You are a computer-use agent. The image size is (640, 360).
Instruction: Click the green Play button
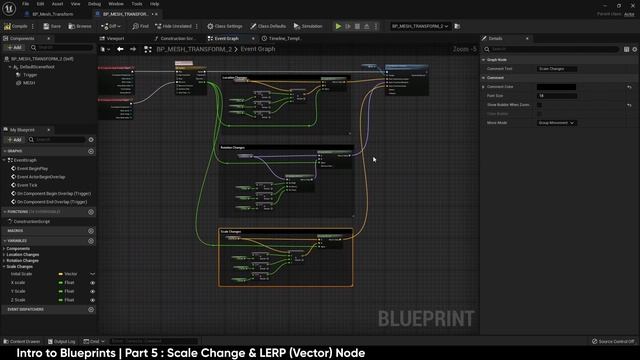(x=338, y=26)
